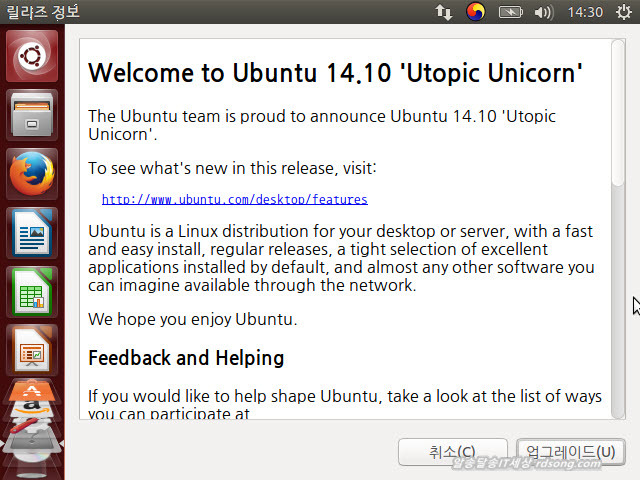The image size is (640, 480).
Task: Open the ubuntu.com desktop features link
Action: [234, 199]
